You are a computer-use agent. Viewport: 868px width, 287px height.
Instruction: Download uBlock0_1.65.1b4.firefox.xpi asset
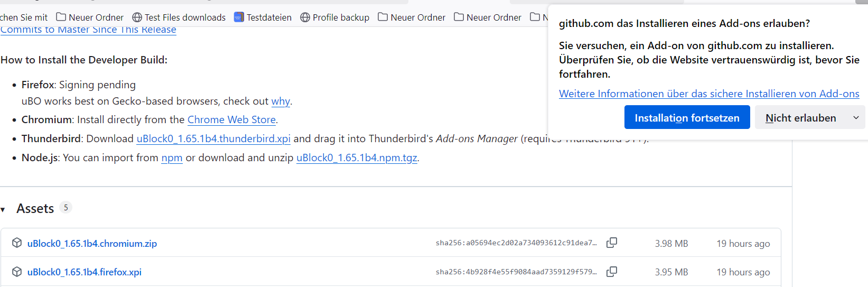85,272
